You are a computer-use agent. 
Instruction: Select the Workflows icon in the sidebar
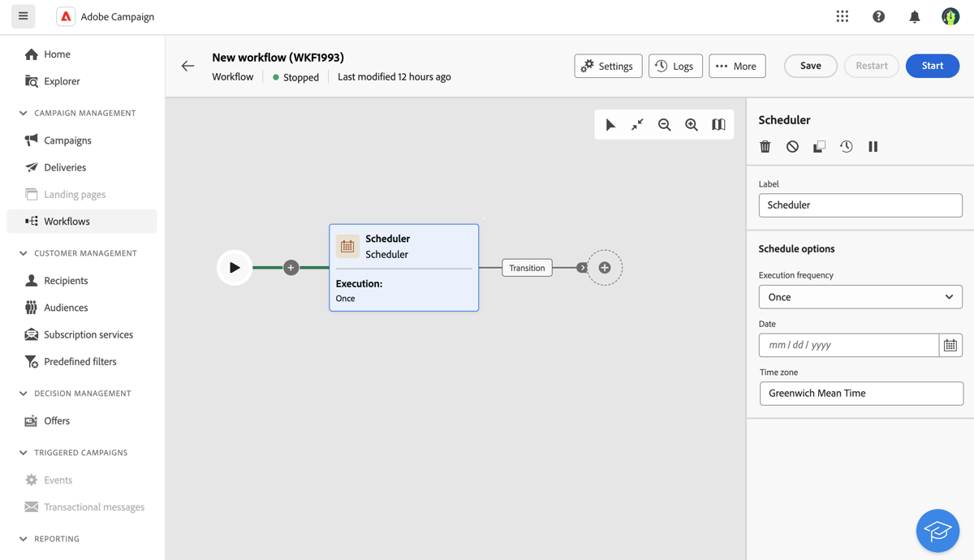(30, 221)
